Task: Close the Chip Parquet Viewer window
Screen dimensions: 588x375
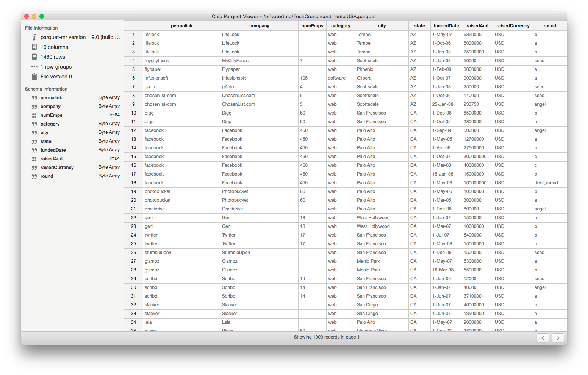Action: point(27,16)
